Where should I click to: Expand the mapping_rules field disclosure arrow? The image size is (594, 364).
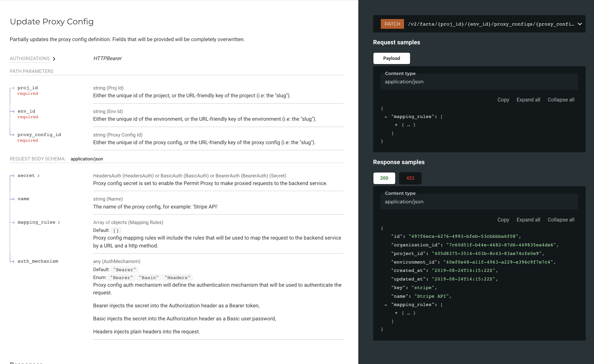coord(59,222)
